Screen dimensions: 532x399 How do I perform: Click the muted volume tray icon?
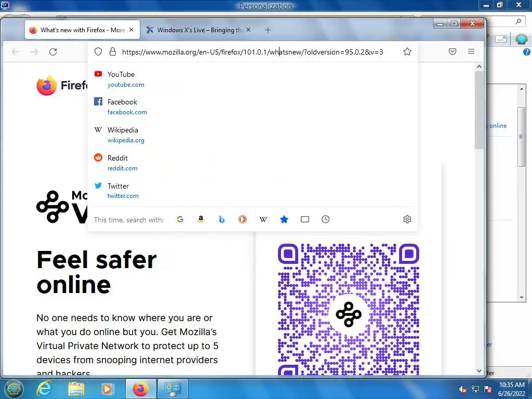tap(462, 389)
